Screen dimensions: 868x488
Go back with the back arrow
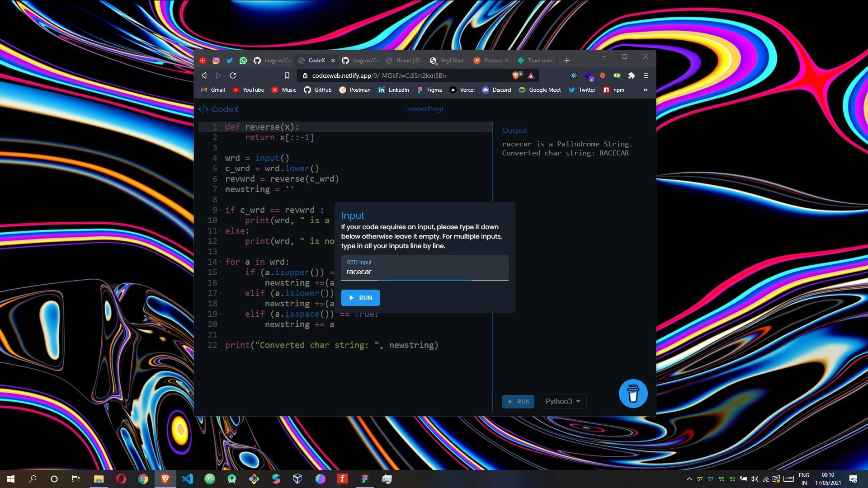point(204,75)
